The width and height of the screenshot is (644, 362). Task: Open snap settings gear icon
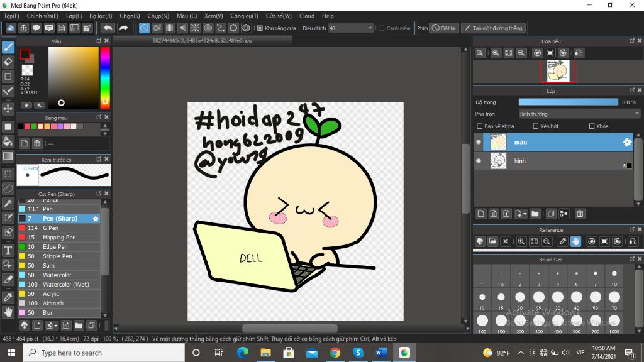coord(246,28)
